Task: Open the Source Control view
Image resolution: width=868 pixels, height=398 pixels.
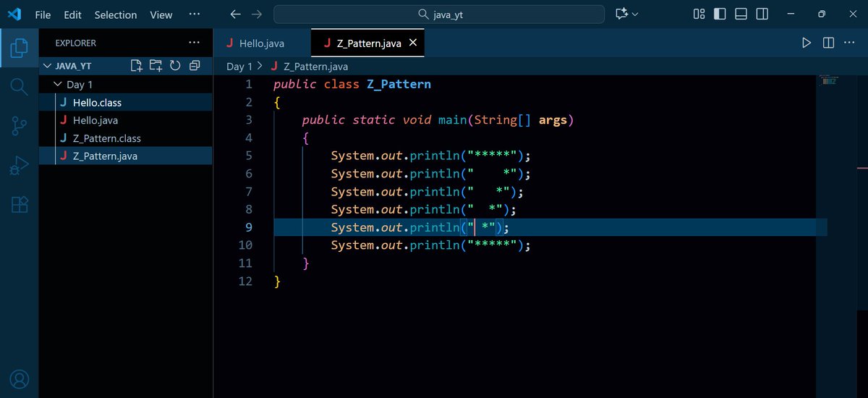Action: pos(20,127)
